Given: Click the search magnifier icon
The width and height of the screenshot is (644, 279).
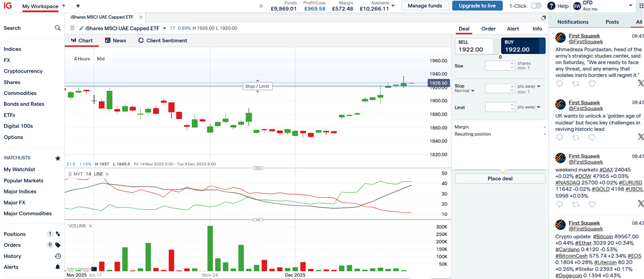Looking at the screenshot, I should 58,28.
